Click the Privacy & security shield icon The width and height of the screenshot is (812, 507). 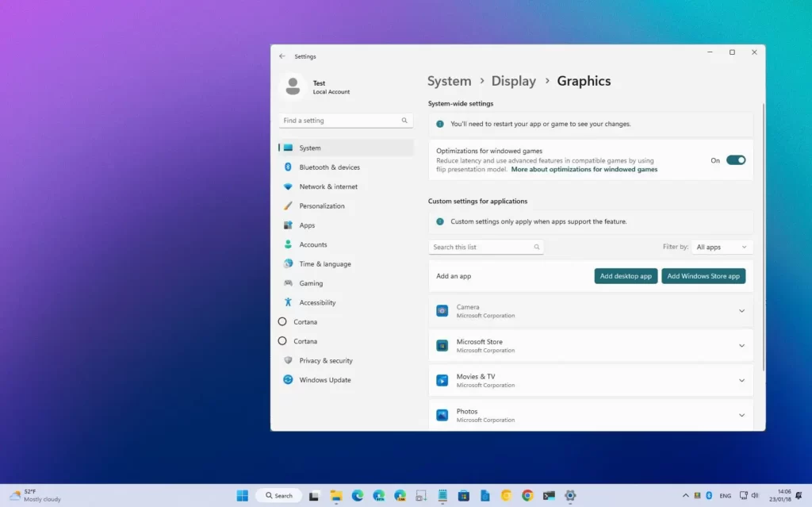point(288,360)
